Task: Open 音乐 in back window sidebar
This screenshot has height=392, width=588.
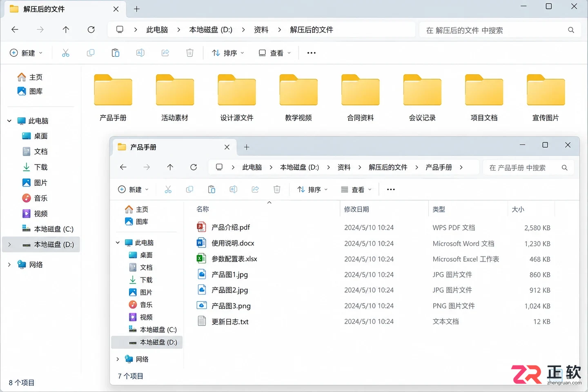Action: (35, 198)
